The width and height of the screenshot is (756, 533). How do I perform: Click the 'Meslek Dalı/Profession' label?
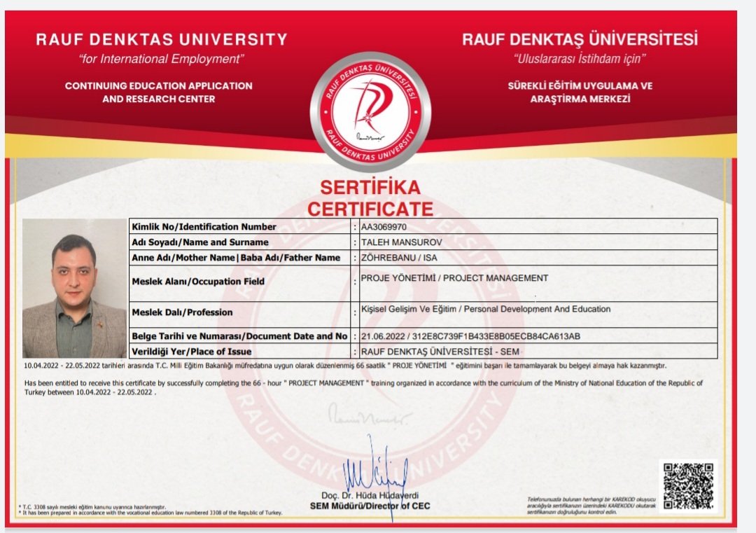pyautogui.click(x=182, y=312)
